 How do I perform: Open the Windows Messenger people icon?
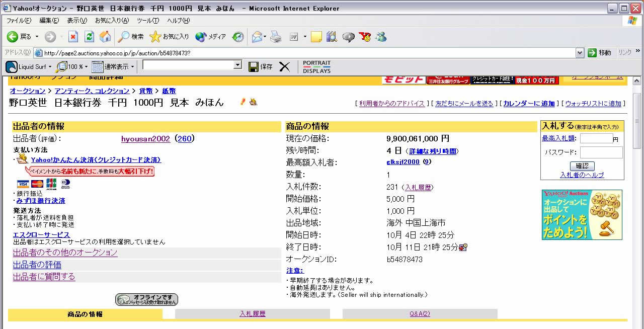tap(381, 37)
